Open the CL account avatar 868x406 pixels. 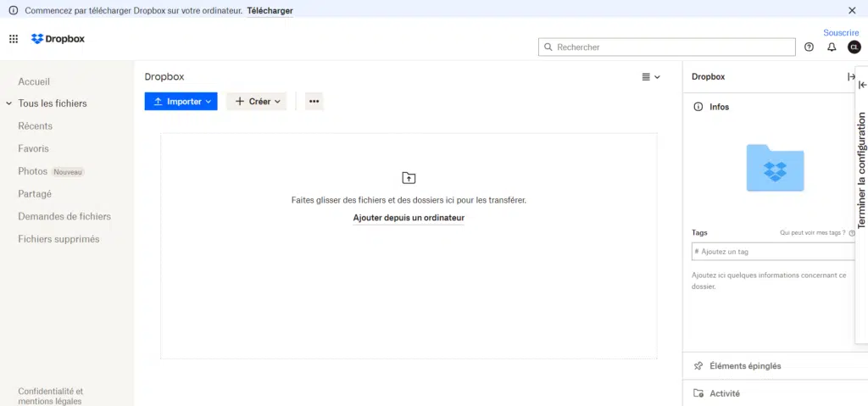coord(854,47)
